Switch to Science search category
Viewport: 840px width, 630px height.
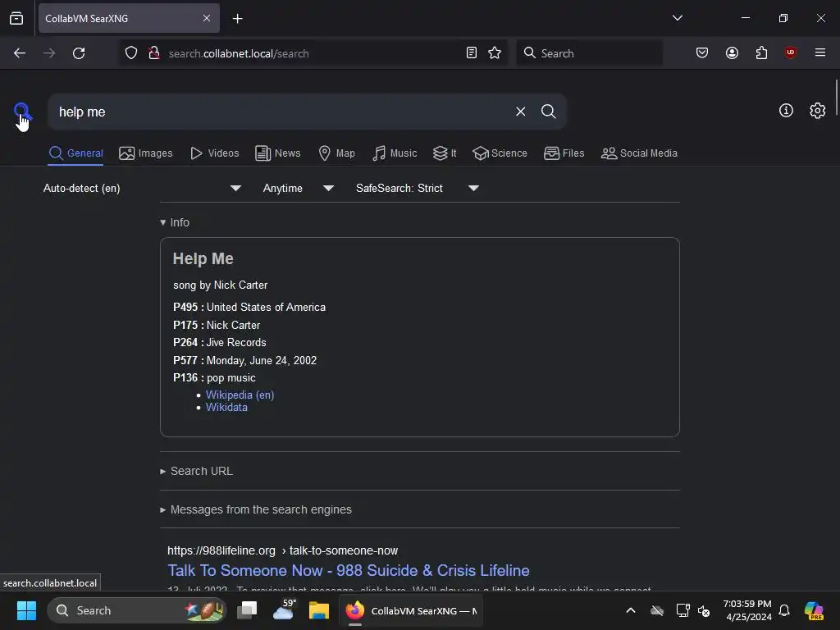[x=500, y=153]
